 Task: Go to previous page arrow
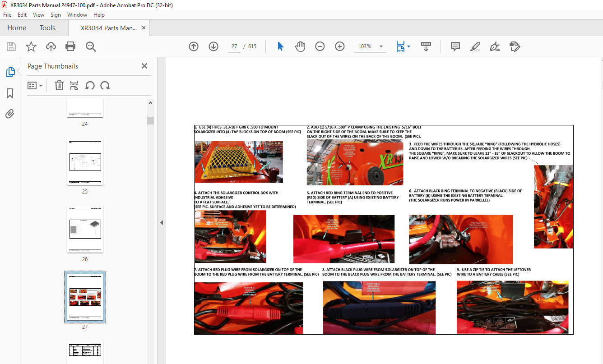[194, 46]
